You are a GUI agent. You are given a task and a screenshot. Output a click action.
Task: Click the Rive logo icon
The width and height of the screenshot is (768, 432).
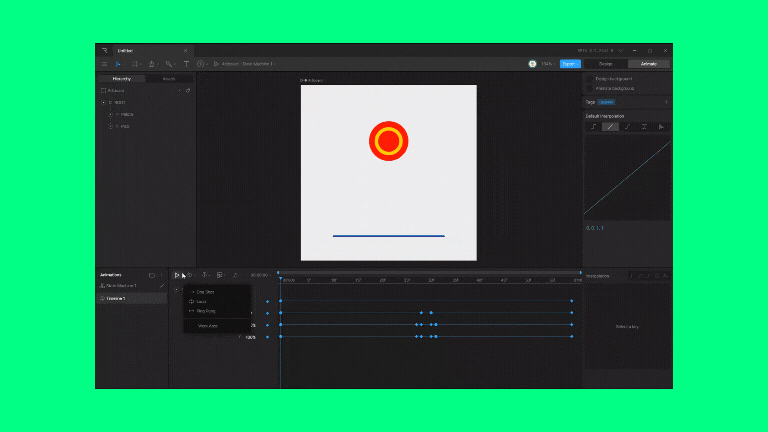[x=103, y=50]
